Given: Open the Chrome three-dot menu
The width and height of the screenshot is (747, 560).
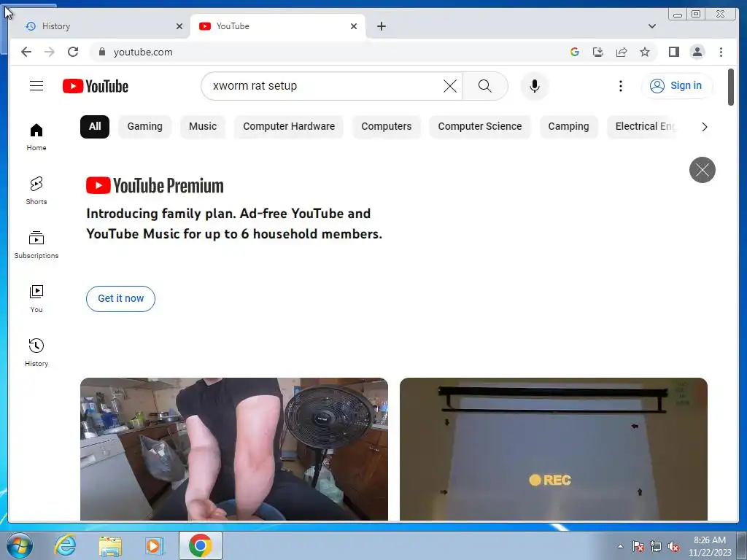Looking at the screenshot, I should pyautogui.click(x=721, y=52).
